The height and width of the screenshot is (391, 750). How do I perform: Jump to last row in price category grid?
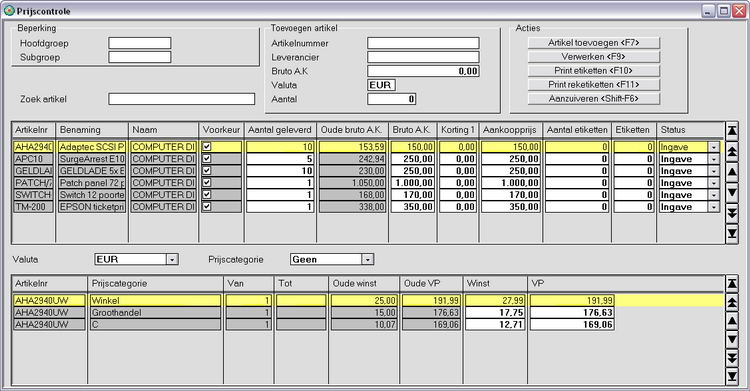click(x=731, y=376)
